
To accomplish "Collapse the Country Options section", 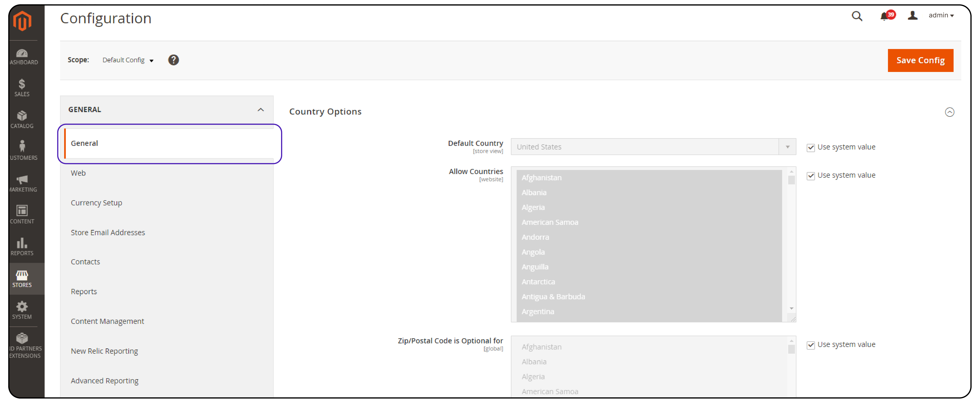I will tap(950, 112).
